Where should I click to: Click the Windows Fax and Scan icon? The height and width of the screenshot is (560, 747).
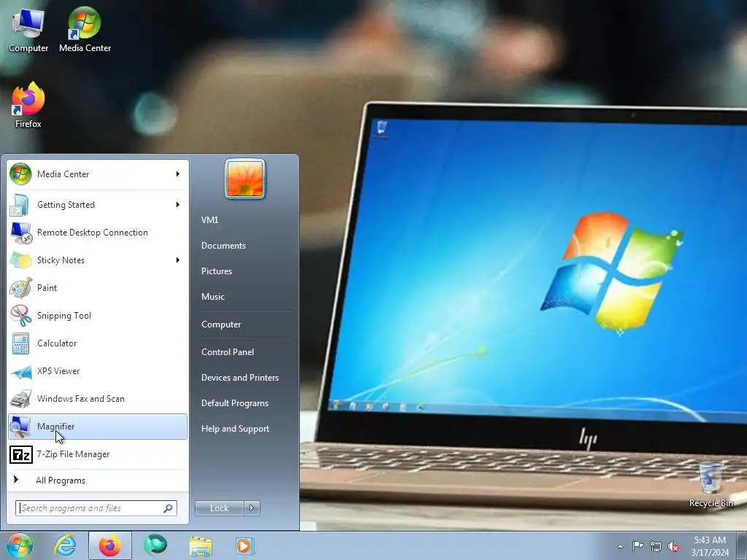point(20,399)
